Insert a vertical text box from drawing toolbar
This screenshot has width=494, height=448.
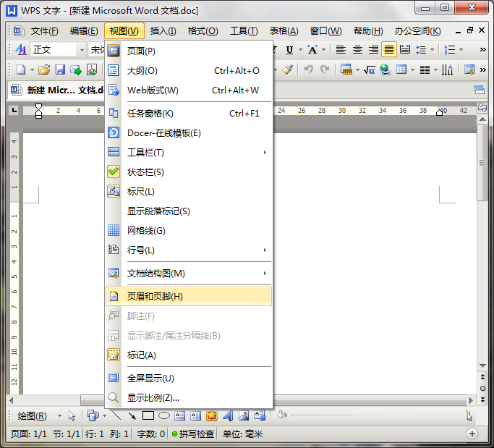coord(195,415)
